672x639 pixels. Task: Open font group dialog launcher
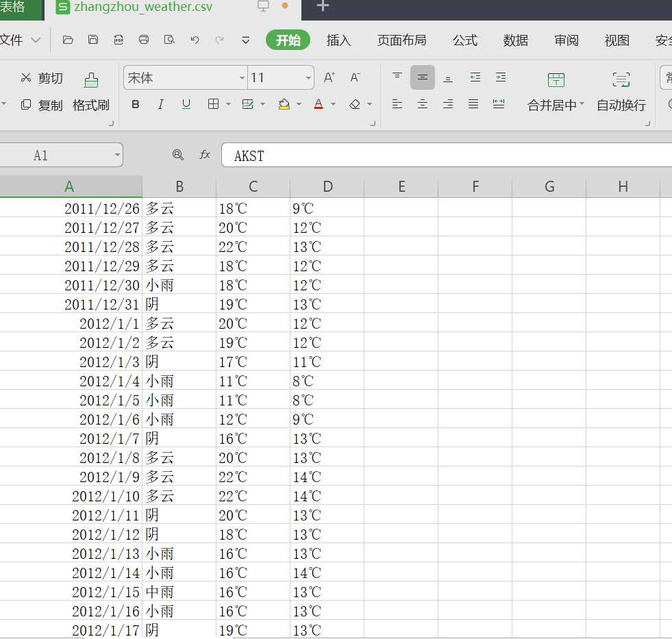point(373,124)
